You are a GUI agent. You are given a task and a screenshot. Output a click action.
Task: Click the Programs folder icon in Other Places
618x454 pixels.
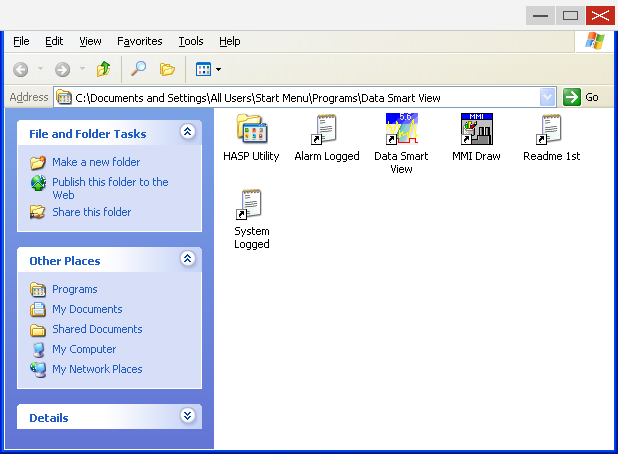[x=38, y=289]
